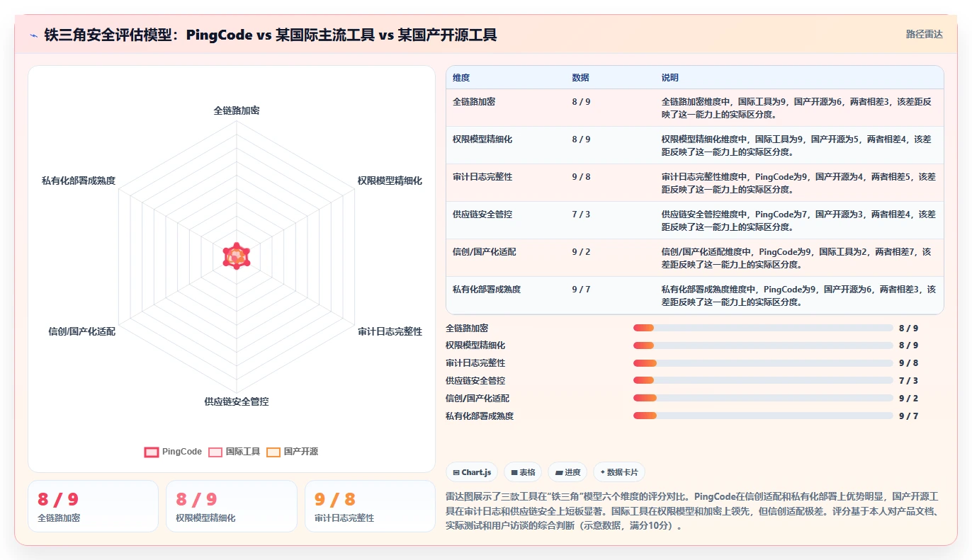Click the 说明 column header
Image resolution: width=972 pixels, height=560 pixels.
click(669, 78)
